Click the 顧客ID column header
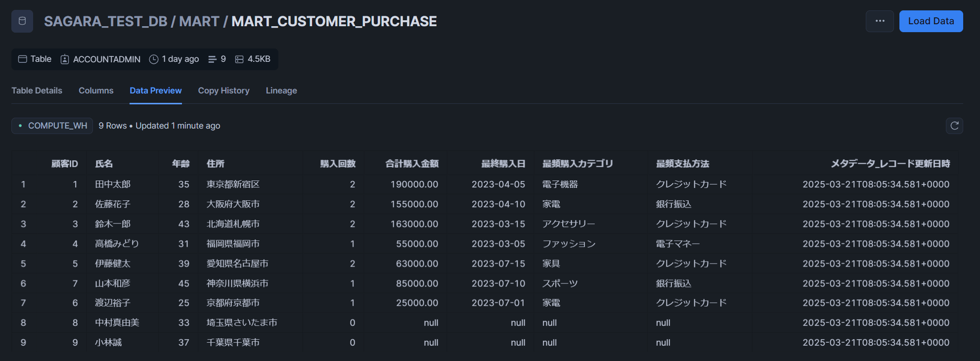980x361 pixels. click(x=64, y=164)
